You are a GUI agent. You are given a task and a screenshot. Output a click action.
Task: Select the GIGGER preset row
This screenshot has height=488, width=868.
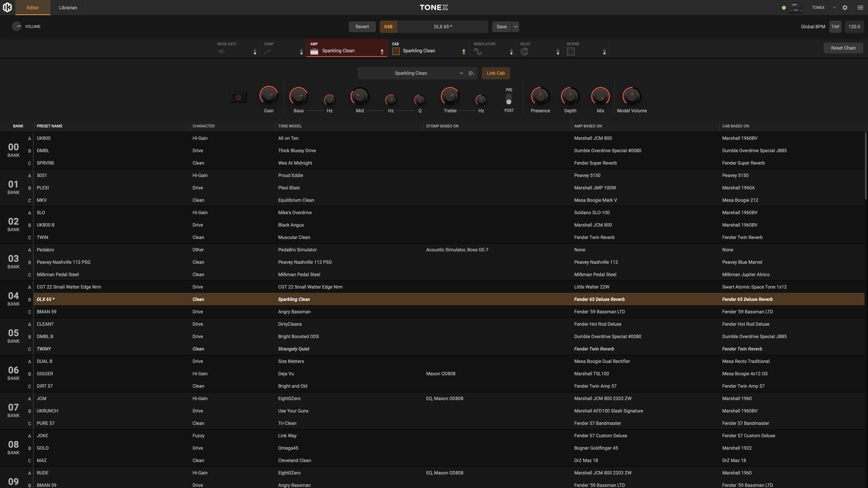(449, 374)
